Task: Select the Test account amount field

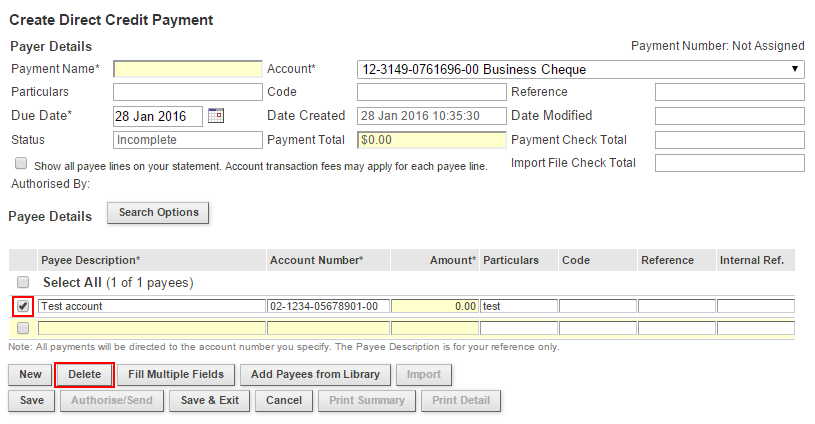Action: tap(434, 306)
